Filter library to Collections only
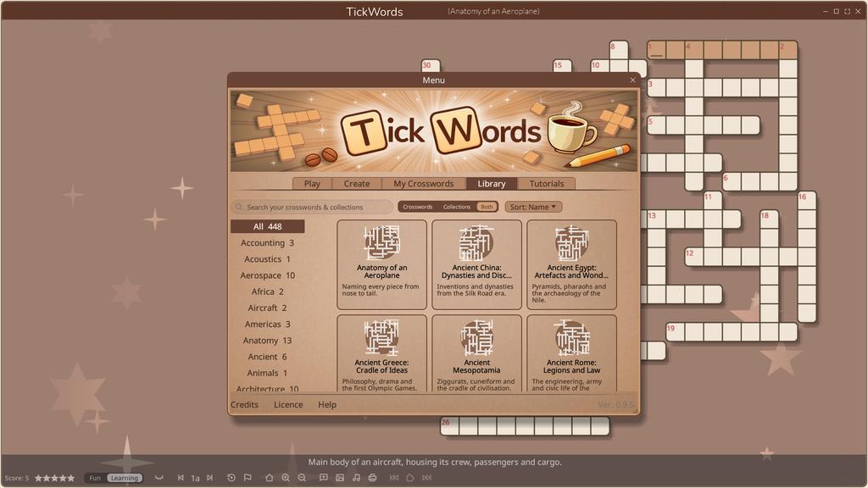868x488 pixels. coord(457,207)
